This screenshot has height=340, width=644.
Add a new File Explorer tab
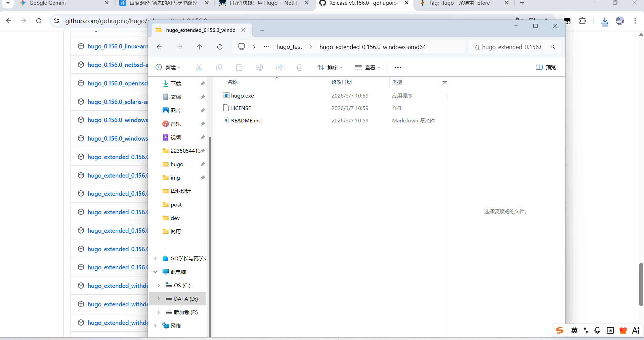[262, 30]
